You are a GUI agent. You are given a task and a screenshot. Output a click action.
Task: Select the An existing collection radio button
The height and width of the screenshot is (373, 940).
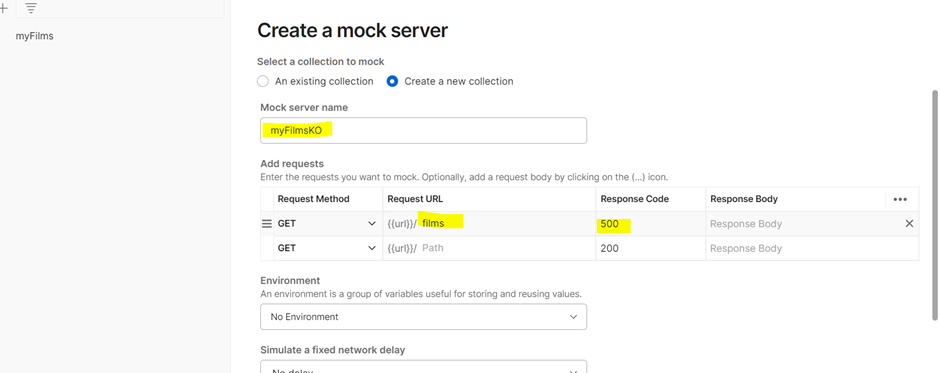263,81
